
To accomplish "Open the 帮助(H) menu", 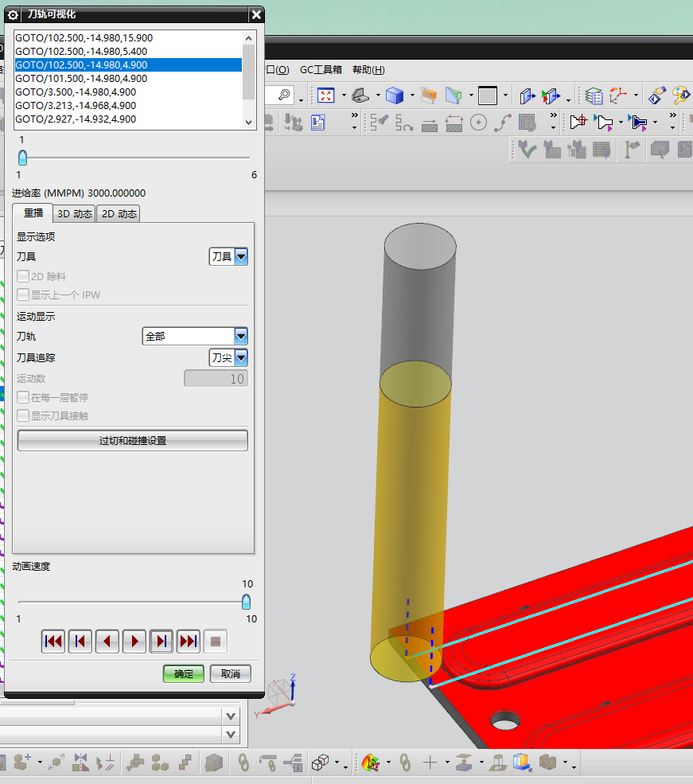I will pyautogui.click(x=368, y=69).
